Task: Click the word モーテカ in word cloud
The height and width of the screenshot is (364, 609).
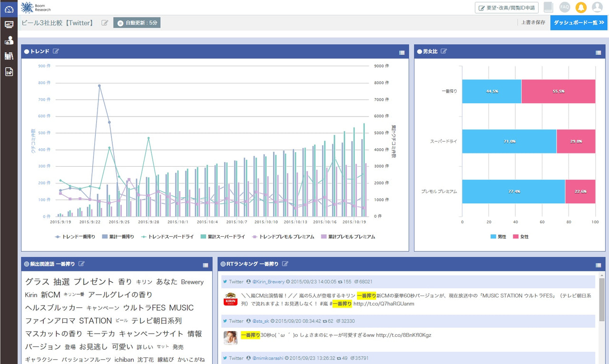Action: coord(101,334)
